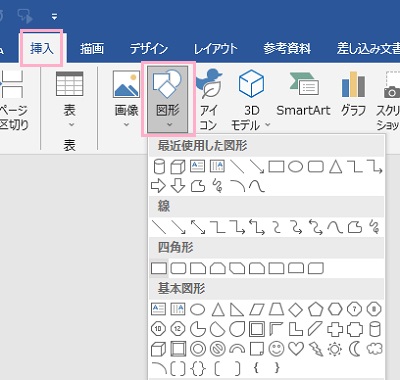The height and width of the screenshot is (380, 400).
Task: Select plain rectangle in 四角形 section
Action: point(159,268)
